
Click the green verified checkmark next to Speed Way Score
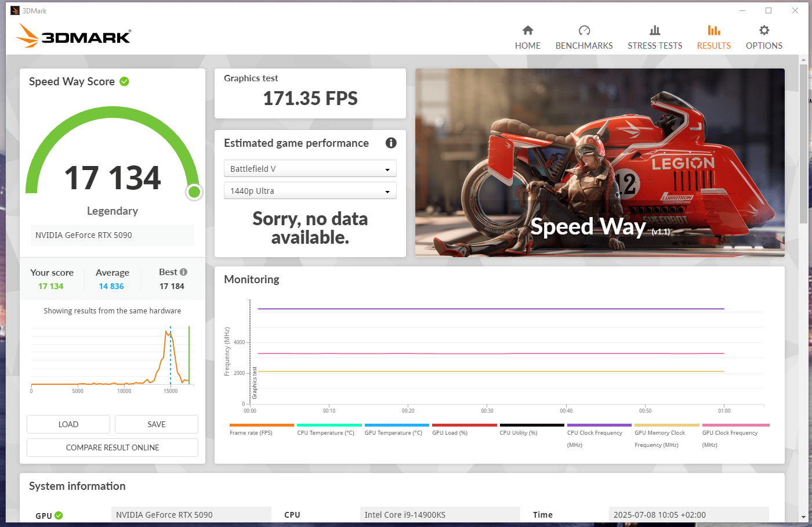(x=124, y=81)
